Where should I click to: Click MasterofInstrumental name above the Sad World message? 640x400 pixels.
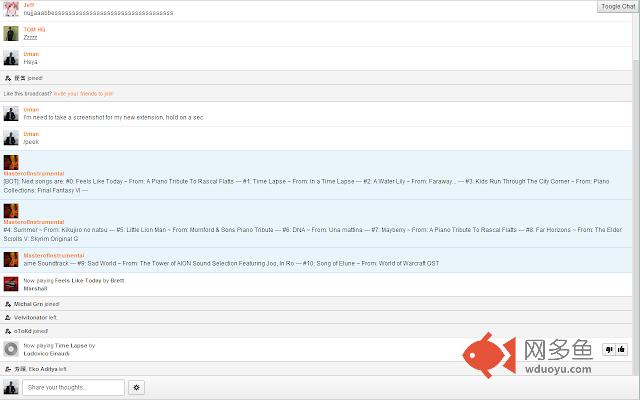click(54, 256)
